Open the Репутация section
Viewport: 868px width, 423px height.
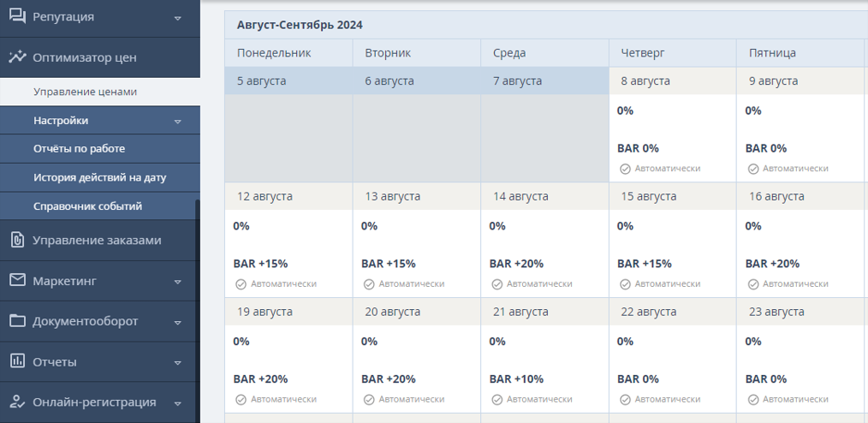pyautogui.click(x=99, y=17)
